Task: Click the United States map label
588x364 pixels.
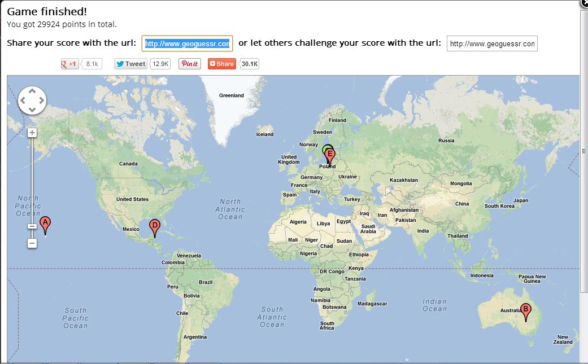Action: [132, 199]
